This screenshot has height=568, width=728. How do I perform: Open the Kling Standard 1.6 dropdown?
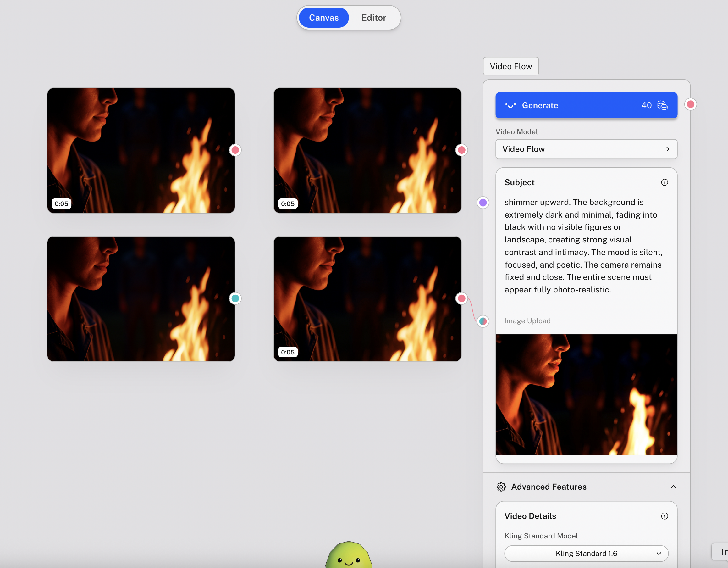tap(586, 553)
